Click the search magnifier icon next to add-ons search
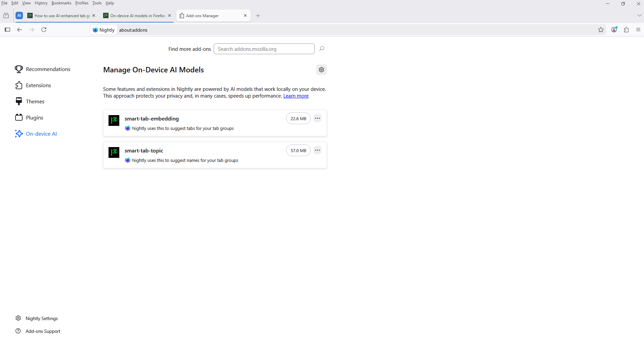 [322, 49]
